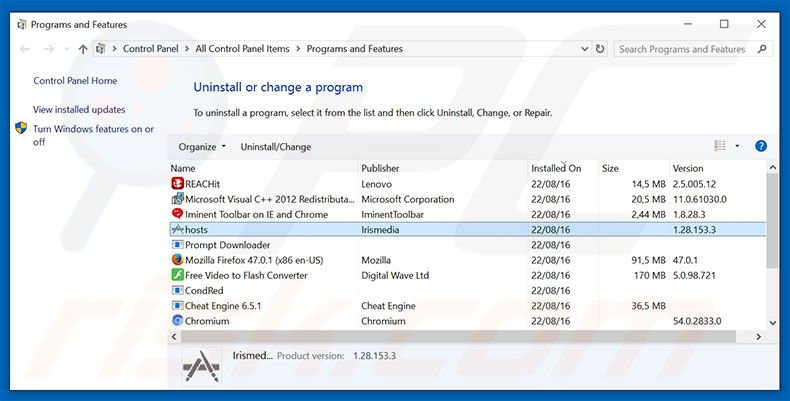The height and width of the screenshot is (401, 790).
Task: Click the large Irismedia details pane icon
Action: coord(202,366)
